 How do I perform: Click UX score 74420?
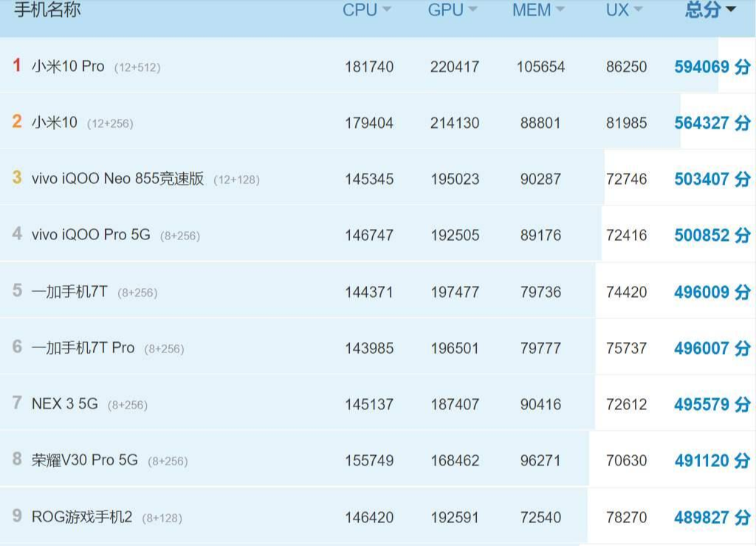[x=626, y=292]
